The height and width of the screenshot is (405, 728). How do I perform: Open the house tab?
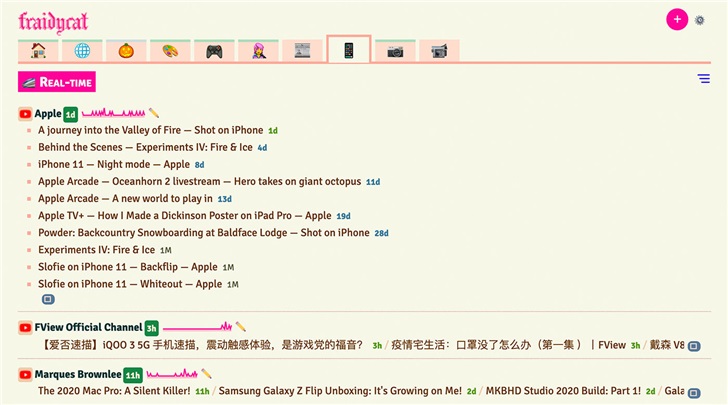38,51
